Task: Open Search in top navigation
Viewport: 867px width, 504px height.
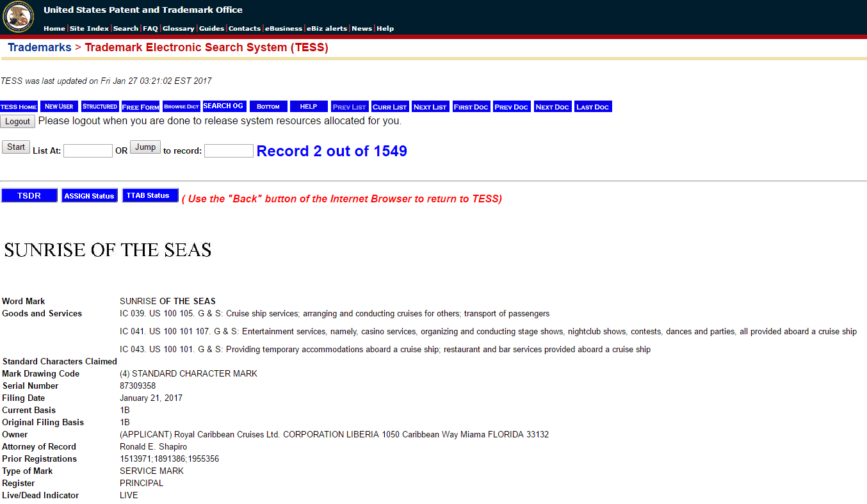Action: pos(126,28)
